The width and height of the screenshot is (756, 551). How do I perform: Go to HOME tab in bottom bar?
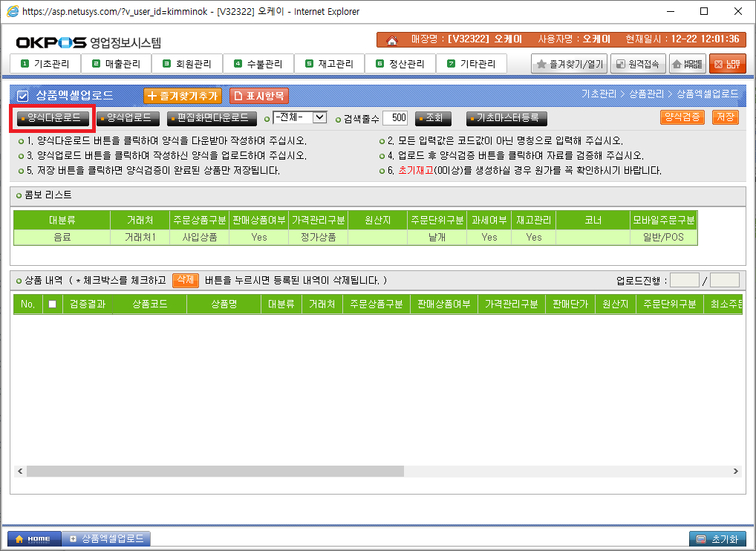[x=31, y=538]
